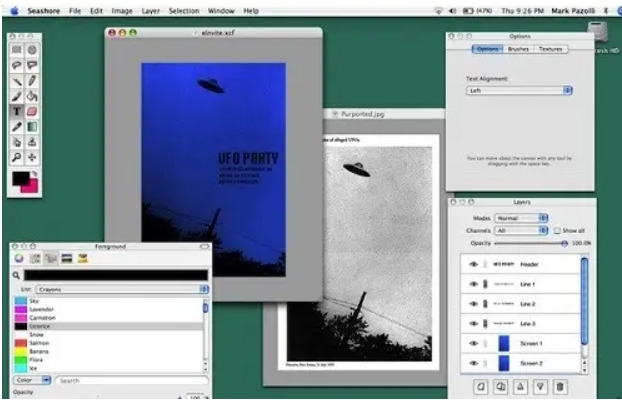Move the layer up
This screenshot has height=400, width=622.
(x=520, y=387)
